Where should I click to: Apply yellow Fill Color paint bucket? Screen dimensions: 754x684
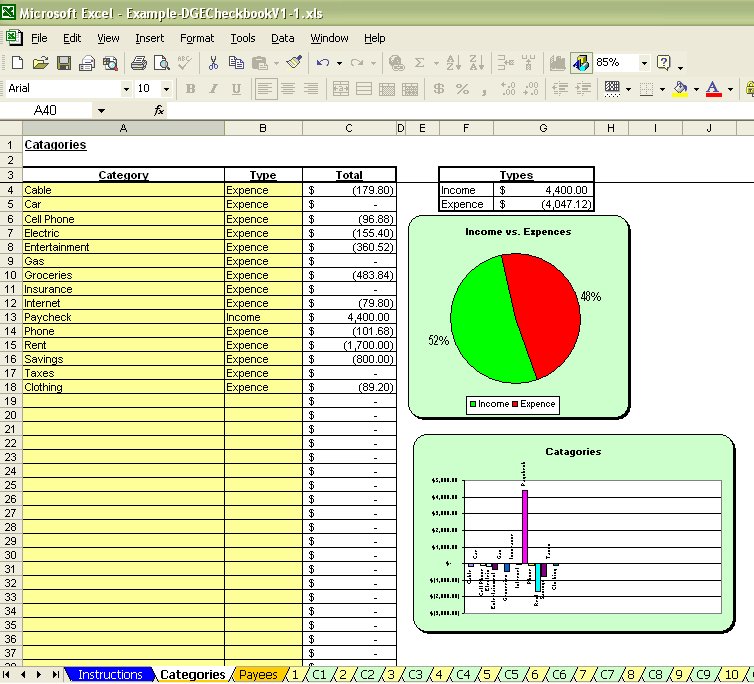pos(680,89)
